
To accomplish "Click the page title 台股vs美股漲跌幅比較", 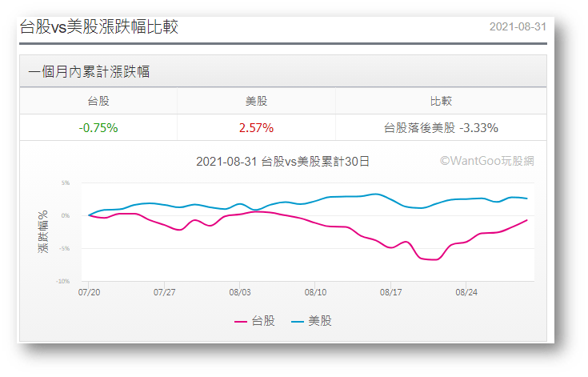I will click(x=98, y=27).
